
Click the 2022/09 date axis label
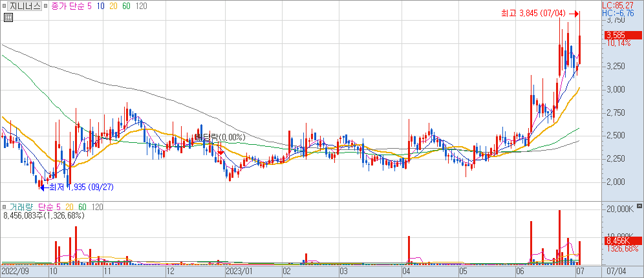click(x=17, y=272)
